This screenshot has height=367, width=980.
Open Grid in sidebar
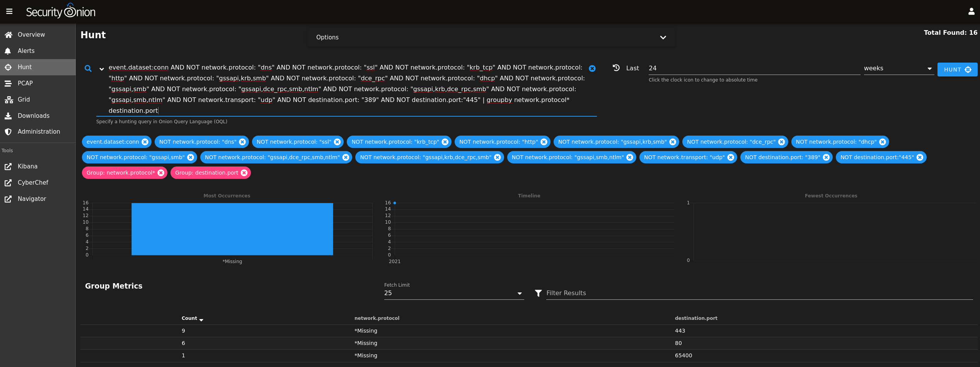click(x=37, y=99)
